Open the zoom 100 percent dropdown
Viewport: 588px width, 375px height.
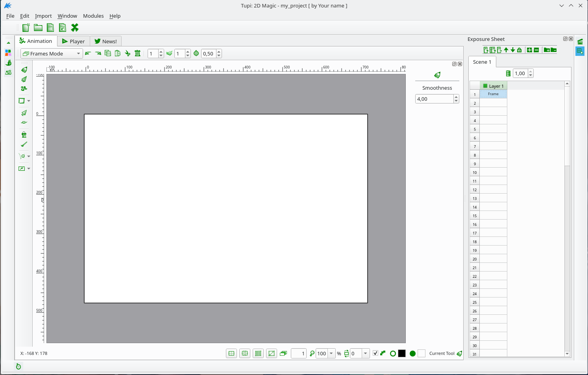[x=331, y=353]
